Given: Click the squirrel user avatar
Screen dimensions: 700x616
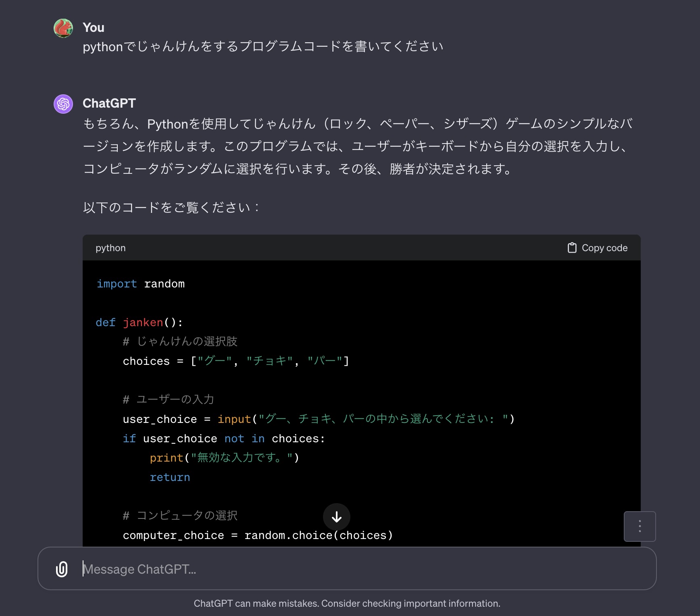Looking at the screenshot, I should (x=63, y=27).
